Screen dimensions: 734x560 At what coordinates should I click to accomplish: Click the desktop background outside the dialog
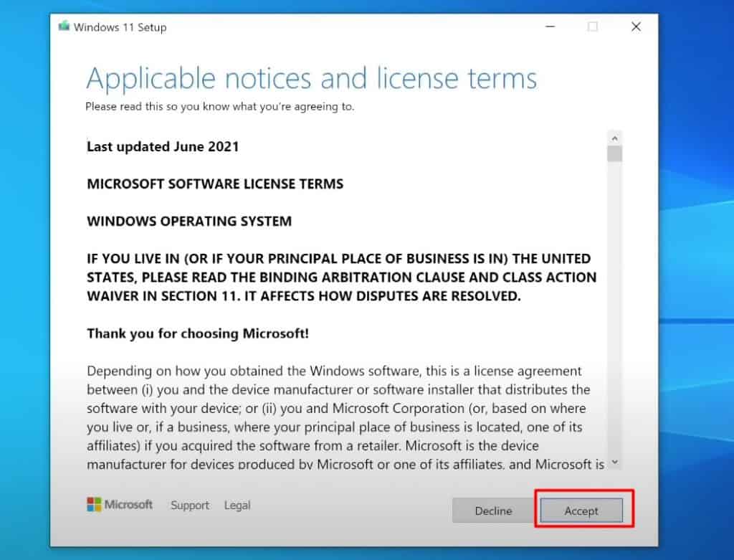coord(22,287)
